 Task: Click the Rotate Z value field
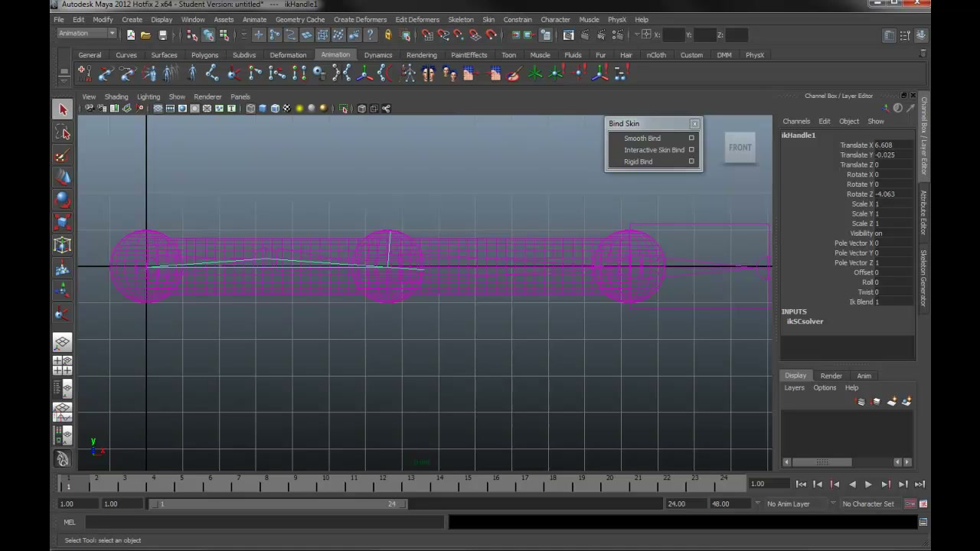(893, 194)
